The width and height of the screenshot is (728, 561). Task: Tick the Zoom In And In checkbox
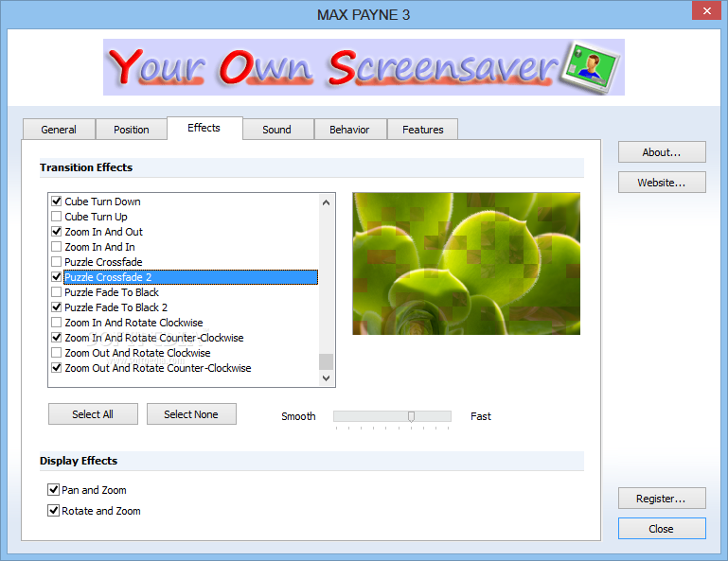[x=56, y=246]
